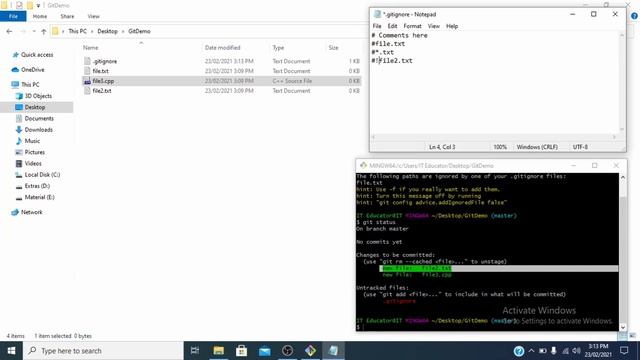The width and height of the screenshot is (640, 360).
Task: Go up one folder level arrow
Action: (44, 31)
